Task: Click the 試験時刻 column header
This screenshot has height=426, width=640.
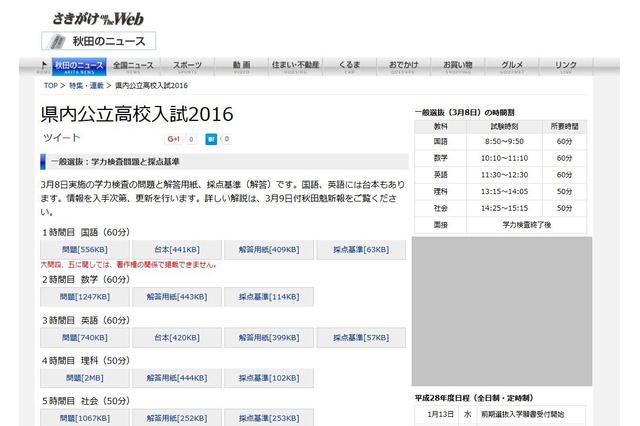Action: (504, 127)
